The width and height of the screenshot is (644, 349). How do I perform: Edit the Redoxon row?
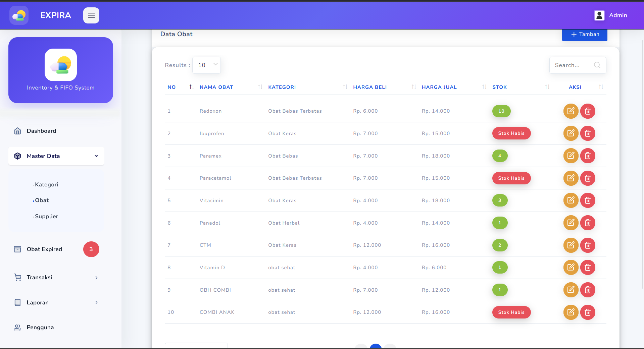pyautogui.click(x=571, y=111)
